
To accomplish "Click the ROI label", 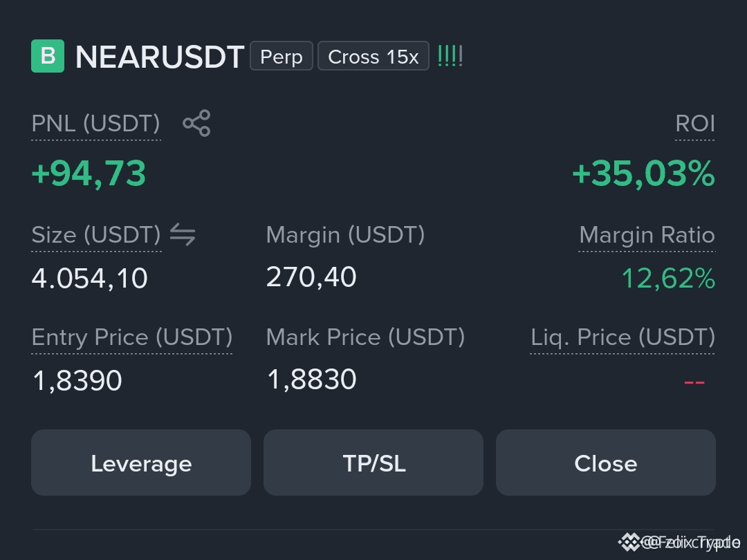I will [x=695, y=123].
